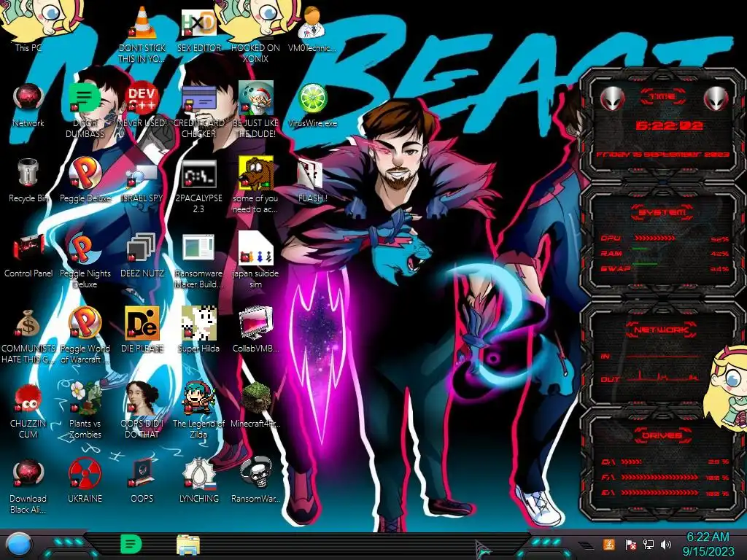Viewport: 747px width, 560px height.
Task: Open Ransomware Maker Build... shortcut
Action: 198,248
